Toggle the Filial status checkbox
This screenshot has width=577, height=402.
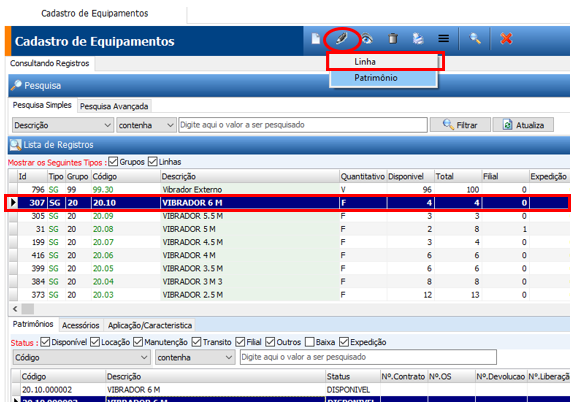240,342
